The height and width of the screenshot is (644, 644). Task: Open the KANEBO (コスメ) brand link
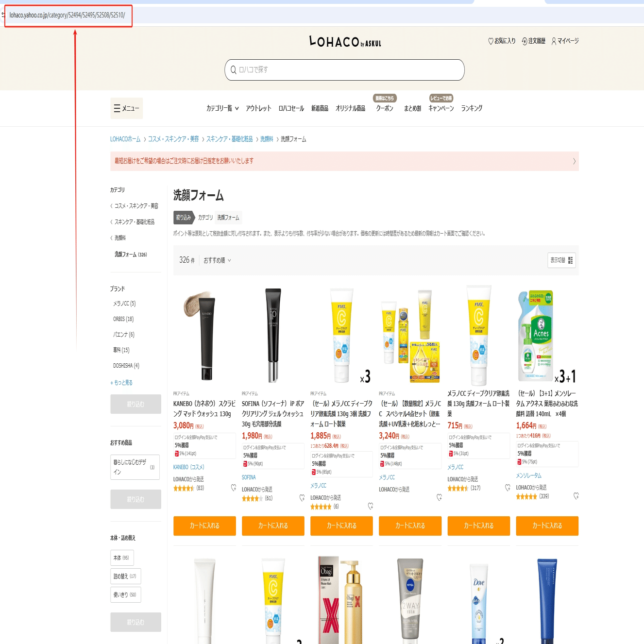pos(189,467)
